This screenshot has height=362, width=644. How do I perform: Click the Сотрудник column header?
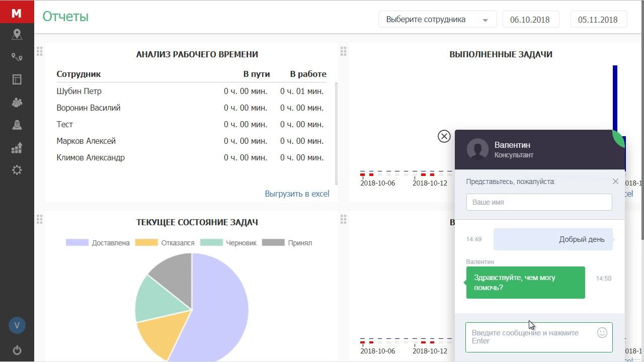pyautogui.click(x=78, y=74)
